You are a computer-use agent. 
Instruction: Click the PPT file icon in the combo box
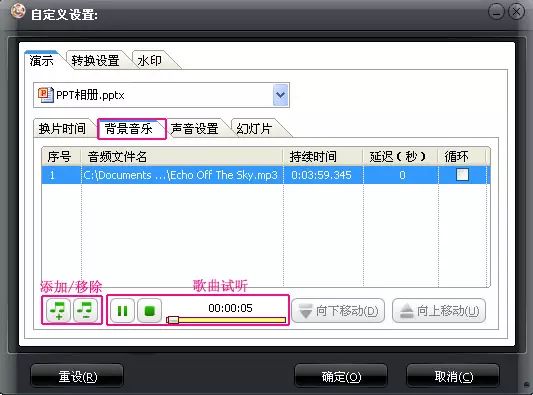coord(46,95)
